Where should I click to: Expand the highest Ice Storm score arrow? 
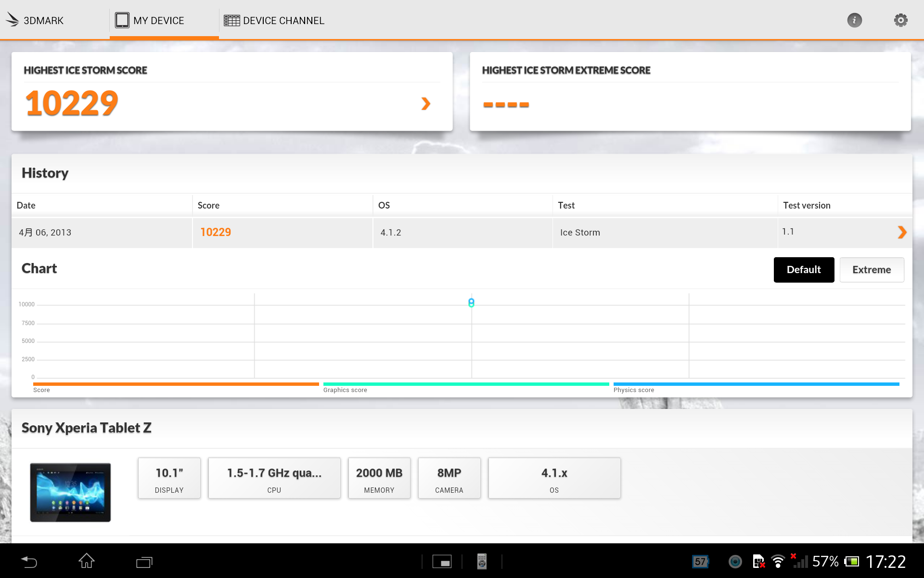pyautogui.click(x=425, y=104)
